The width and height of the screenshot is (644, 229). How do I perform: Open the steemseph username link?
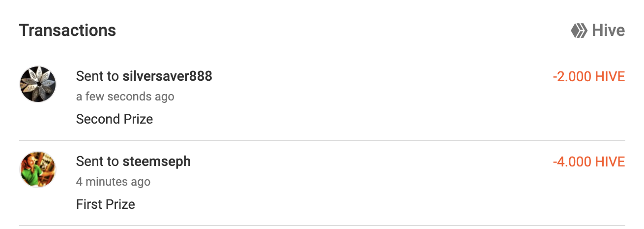click(x=156, y=162)
